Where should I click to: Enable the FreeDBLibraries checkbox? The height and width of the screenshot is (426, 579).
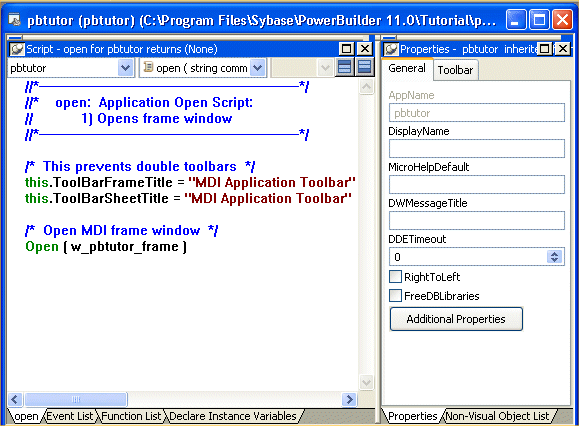(x=395, y=295)
